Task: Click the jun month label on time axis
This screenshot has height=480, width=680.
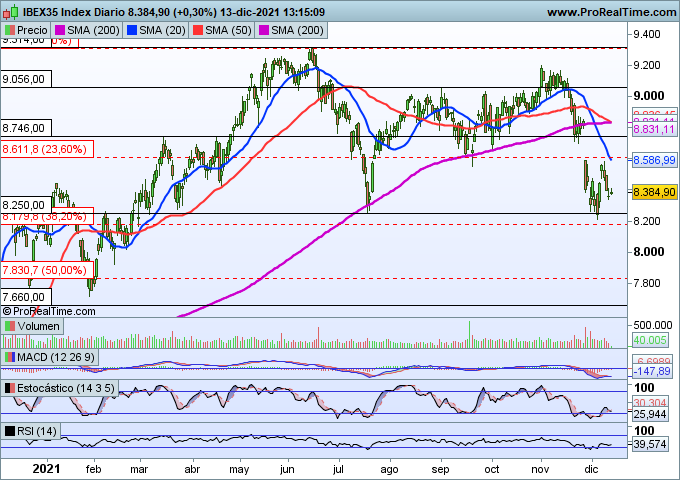Action: point(287,470)
